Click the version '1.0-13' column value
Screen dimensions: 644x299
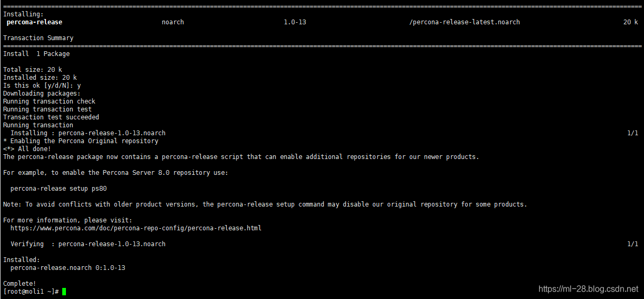click(x=295, y=22)
